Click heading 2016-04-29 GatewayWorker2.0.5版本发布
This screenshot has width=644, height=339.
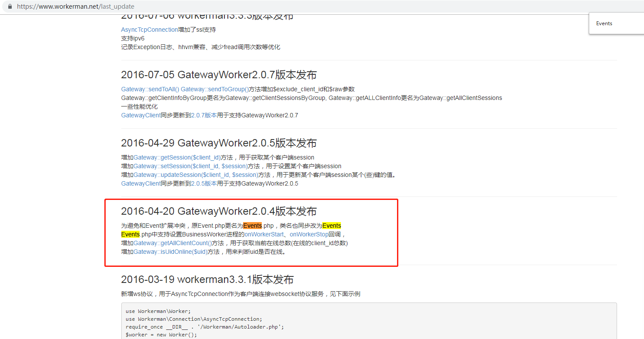point(219,143)
